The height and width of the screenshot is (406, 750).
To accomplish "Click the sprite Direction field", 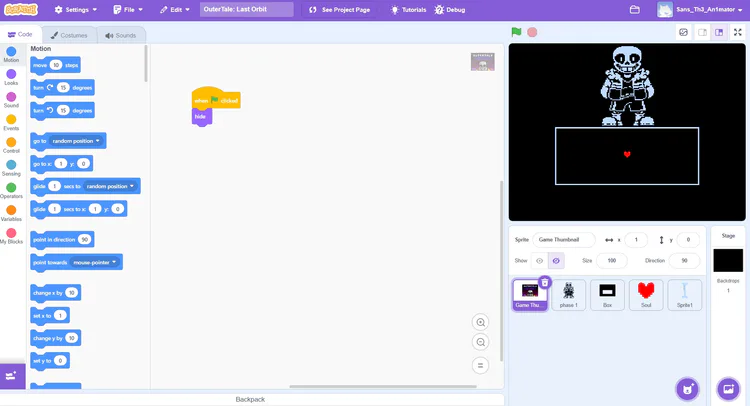I will pyautogui.click(x=684, y=261).
